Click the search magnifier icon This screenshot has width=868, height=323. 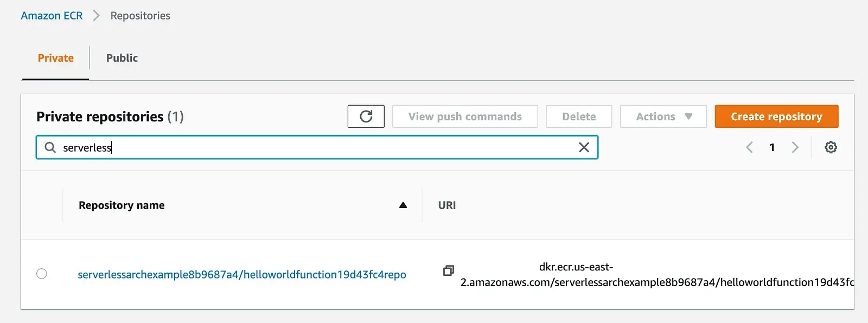(50, 147)
